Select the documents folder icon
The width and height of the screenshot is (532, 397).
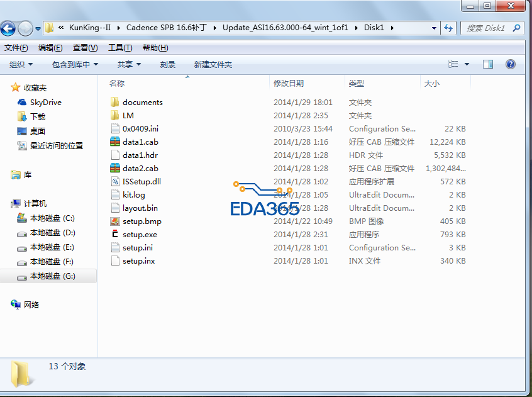(115, 102)
